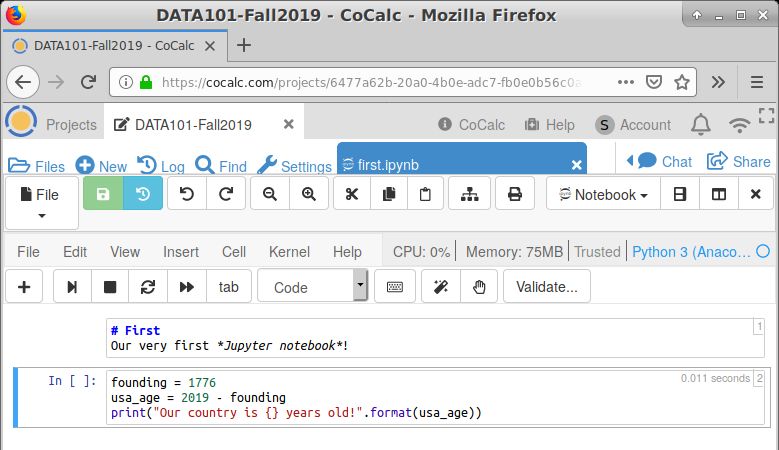Cut the cell with scissors icon
Screen dimensions: 779x450
point(351,194)
